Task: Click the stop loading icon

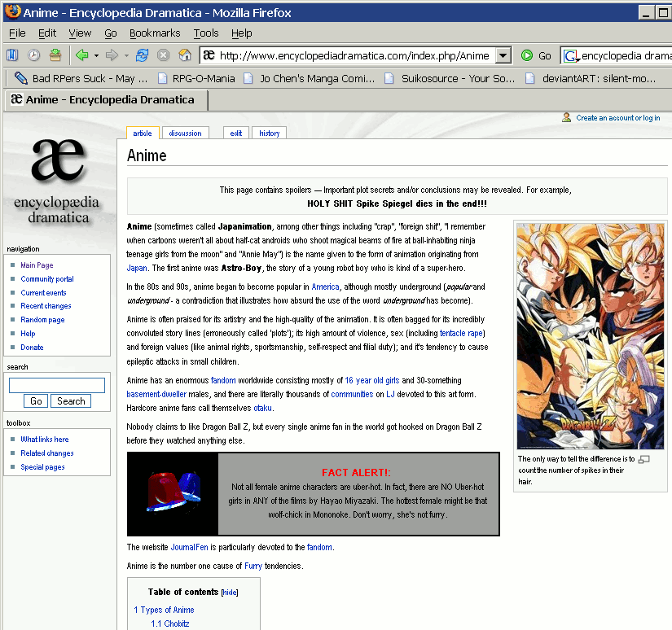Action: pos(163,55)
